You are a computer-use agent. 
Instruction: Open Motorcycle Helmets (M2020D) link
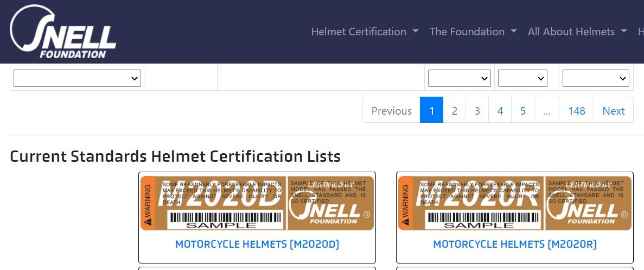(x=257, y=244)
